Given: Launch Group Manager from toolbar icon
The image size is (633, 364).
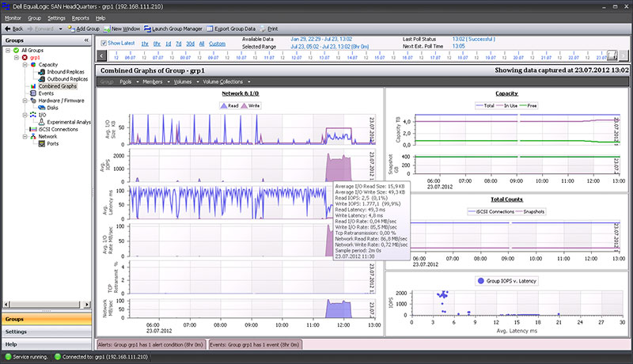Looking at the screenshot, I should point(147,28).
